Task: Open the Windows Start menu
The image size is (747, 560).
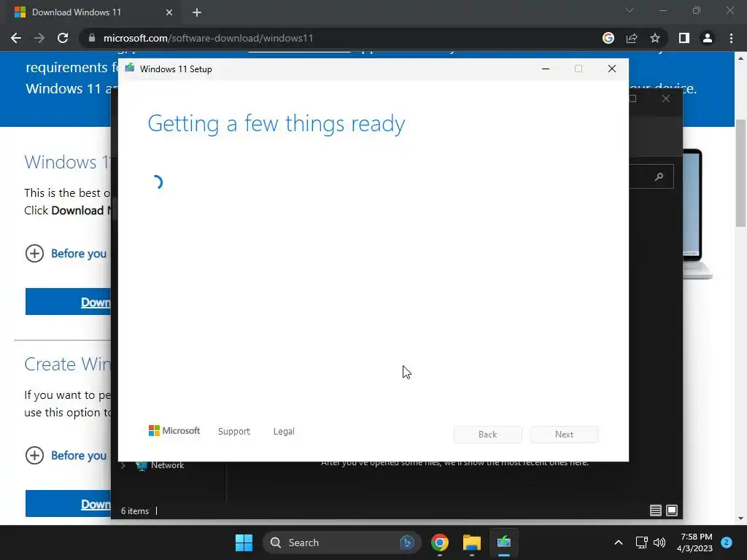Action: (x=244, y=542)
